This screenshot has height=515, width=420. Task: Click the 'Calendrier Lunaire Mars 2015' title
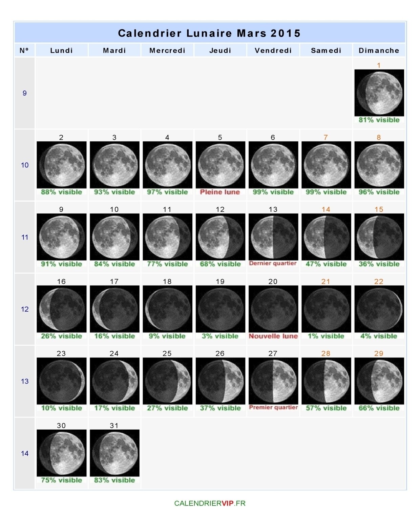[210, 33]
